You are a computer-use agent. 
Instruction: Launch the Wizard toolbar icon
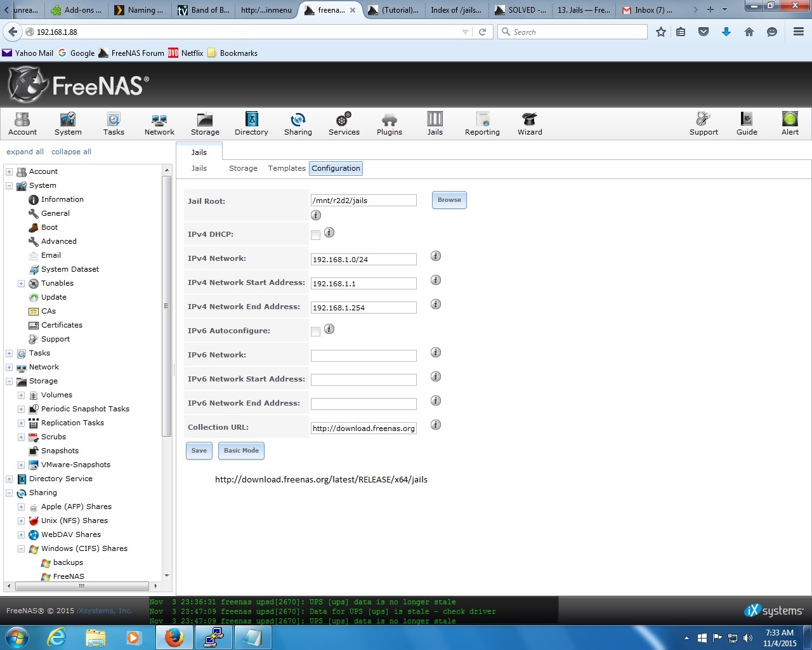pos(530,124)
